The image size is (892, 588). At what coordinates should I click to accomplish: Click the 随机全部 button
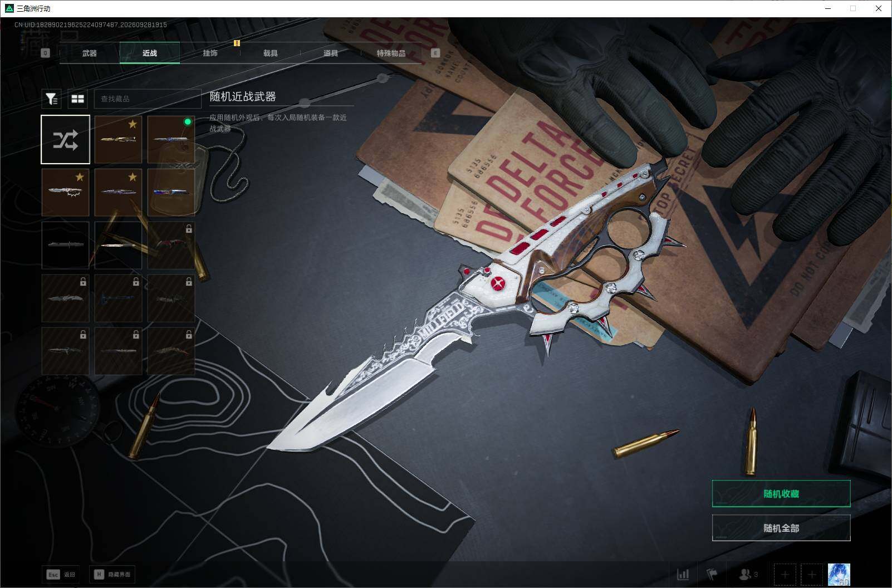(x=781, y=528)
